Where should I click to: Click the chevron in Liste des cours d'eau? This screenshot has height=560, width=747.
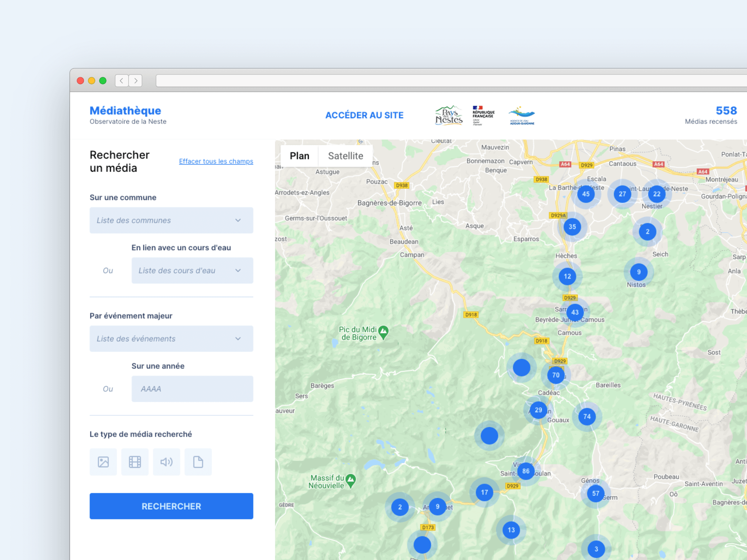coord(238,271)
